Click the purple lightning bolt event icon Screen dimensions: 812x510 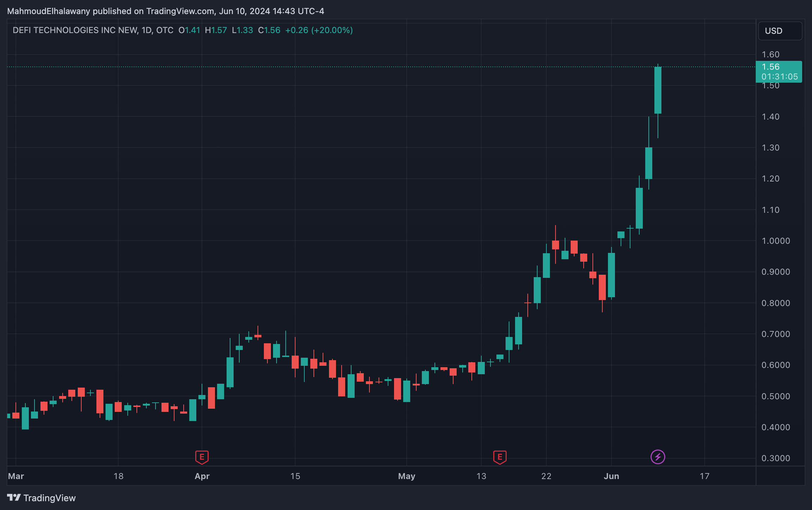[x=658, y=457]
